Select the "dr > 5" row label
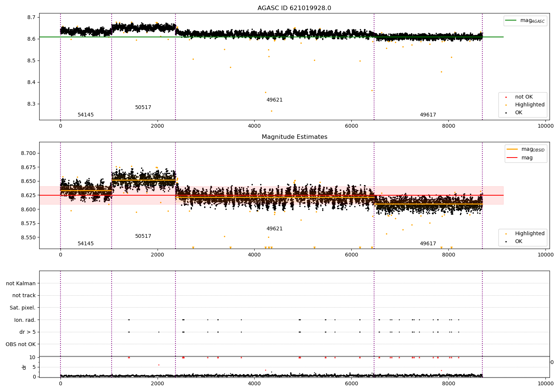560x392 pixels. pyautogui.click(x=28, y=332)
